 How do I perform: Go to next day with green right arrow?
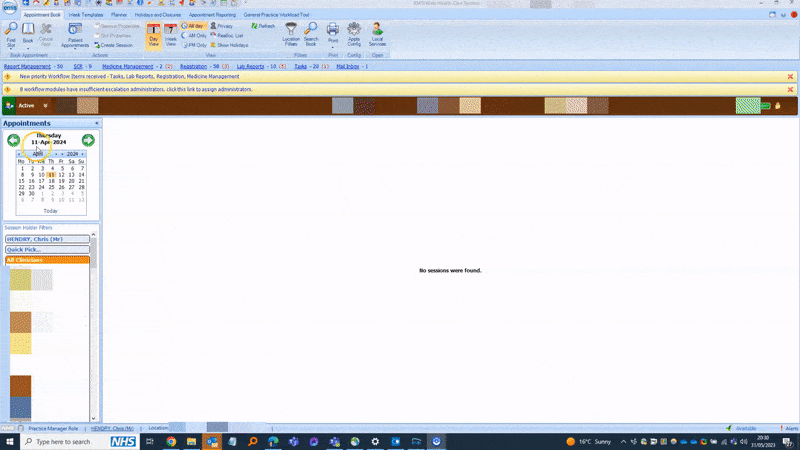click(x=88, y=140)
